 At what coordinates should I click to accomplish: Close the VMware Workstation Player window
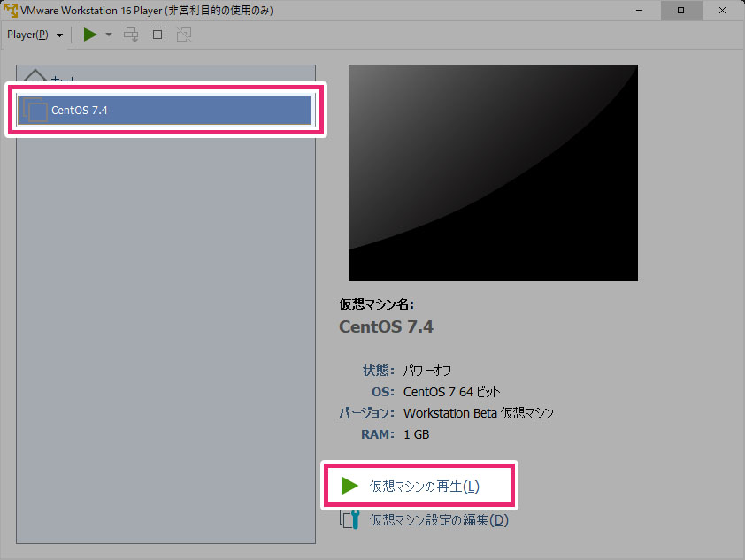coord(722,10)
